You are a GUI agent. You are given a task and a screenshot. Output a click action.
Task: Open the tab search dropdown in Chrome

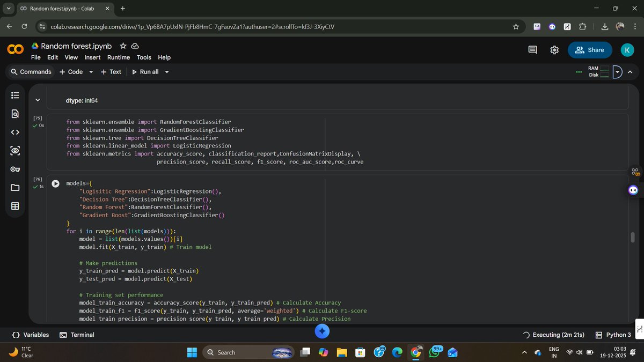coord(9,9)
